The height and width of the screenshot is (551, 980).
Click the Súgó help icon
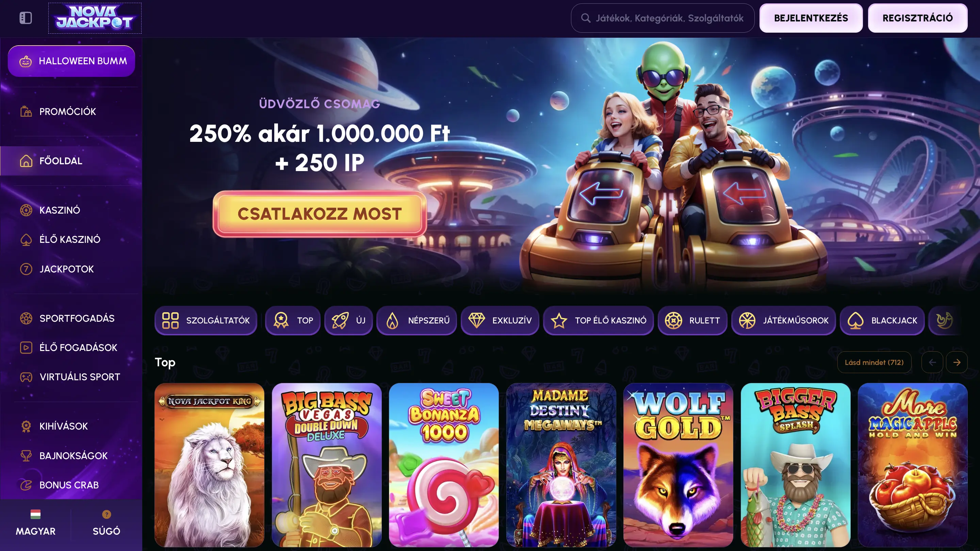coord(107,514)
